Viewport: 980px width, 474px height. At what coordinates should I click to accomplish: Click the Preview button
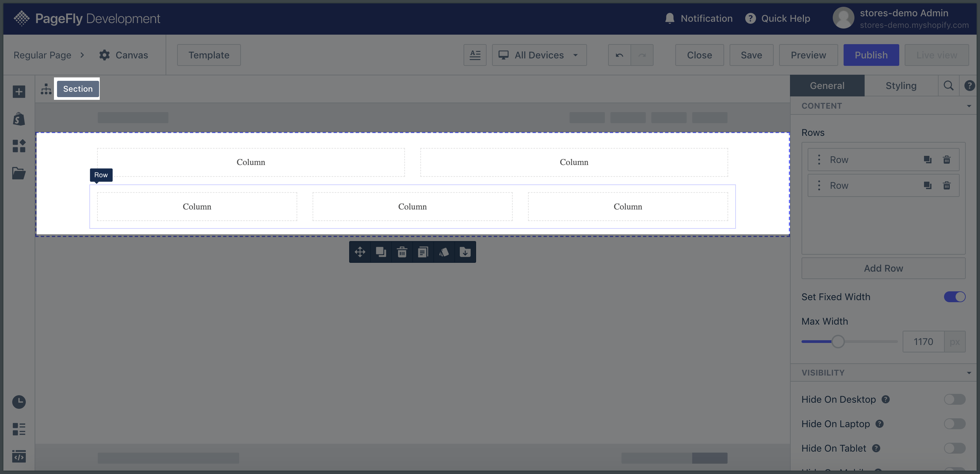(x=808, y=55)
